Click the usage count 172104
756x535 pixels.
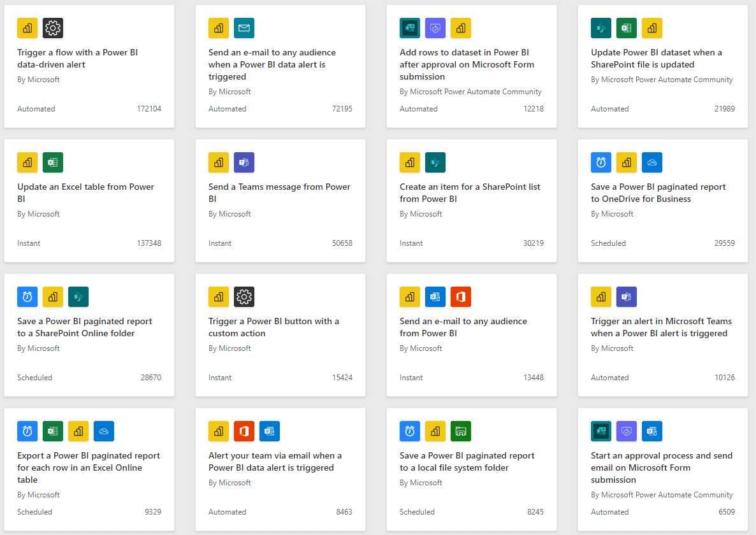(149, 109)
